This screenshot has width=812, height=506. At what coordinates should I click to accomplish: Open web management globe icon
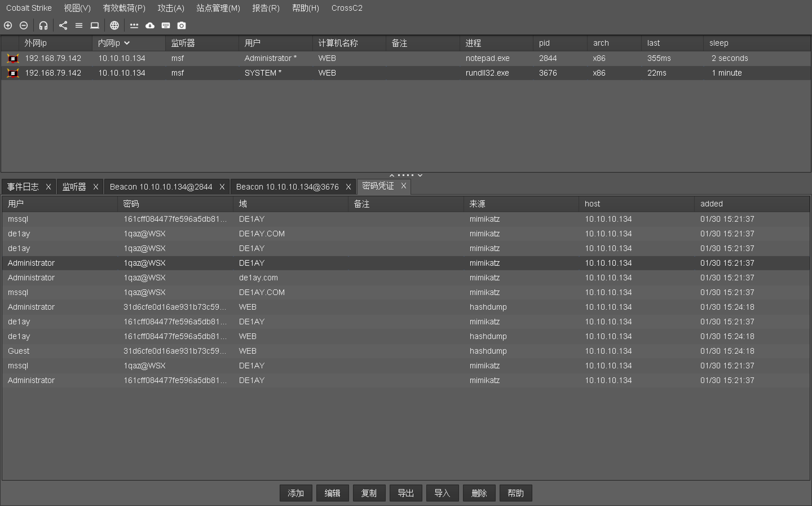pyautogui.click(x=114, y=25)
